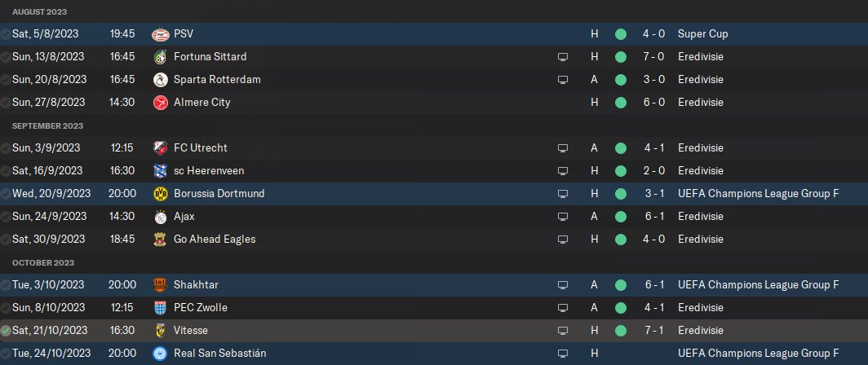This screenshot has height=365, width=868.
Task: Click the Borussia Dortmund club badge
Action: tap(160, 194)
